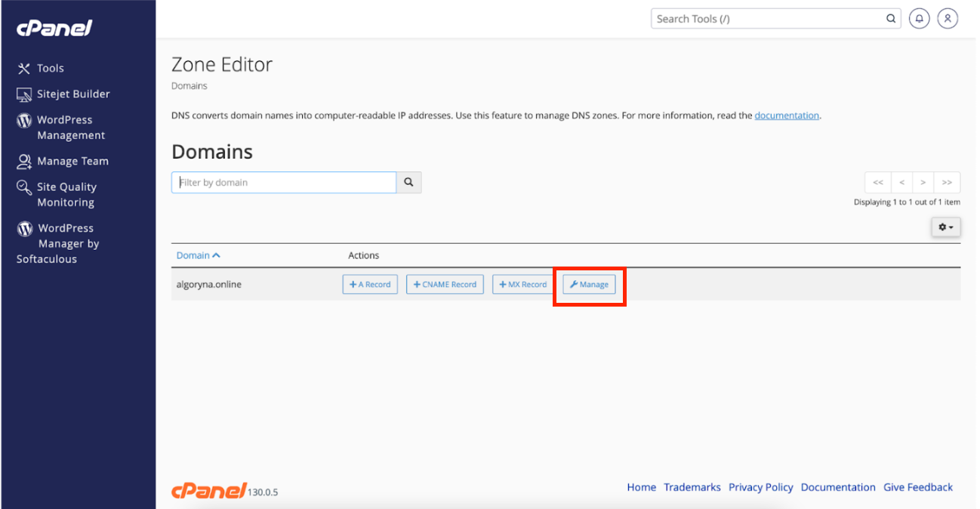Focus the Filter by domain field
This screenshot has width=980, height=509.
[x=284, y=182]
